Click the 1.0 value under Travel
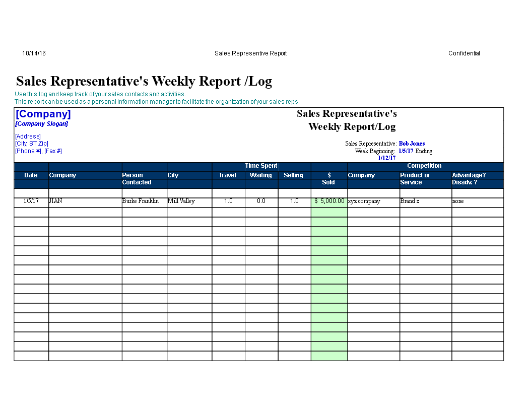532x411 pixels. (x=228, y=201)
